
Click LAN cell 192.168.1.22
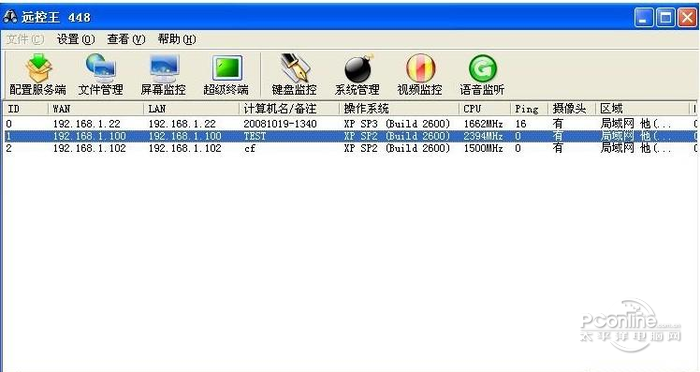[x=182, y=124]
